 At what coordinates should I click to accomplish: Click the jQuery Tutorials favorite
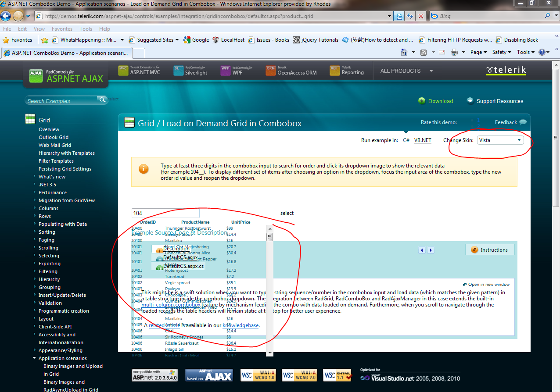pyautogui.click(x=316, y=40)
